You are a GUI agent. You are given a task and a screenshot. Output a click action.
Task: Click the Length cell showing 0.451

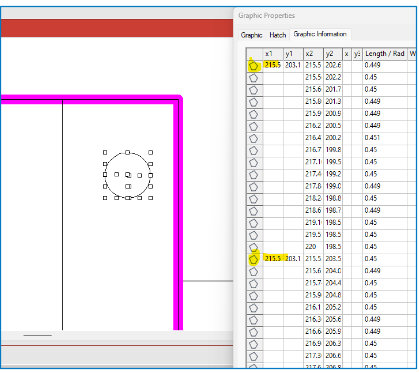click(372, 138)
